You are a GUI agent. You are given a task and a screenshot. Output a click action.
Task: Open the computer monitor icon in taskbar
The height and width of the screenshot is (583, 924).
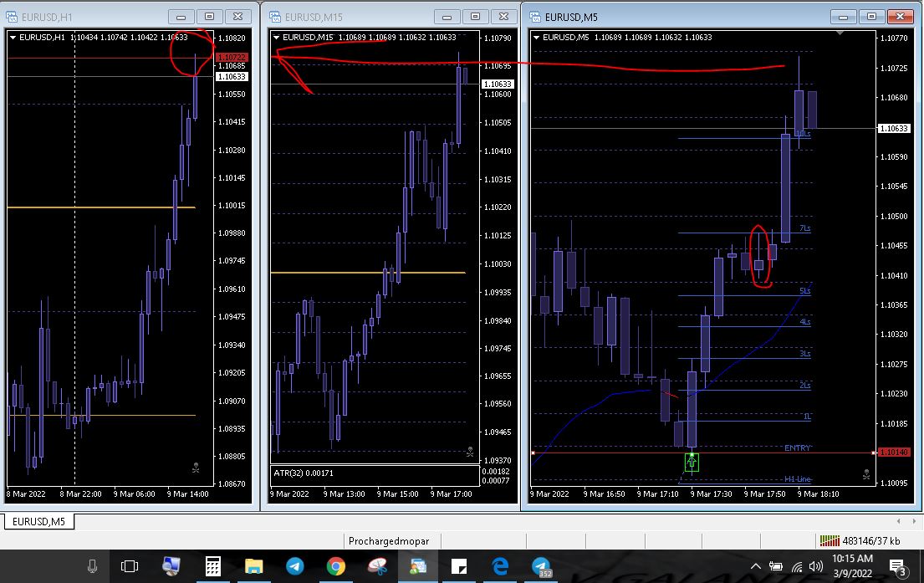coord(171,566)
